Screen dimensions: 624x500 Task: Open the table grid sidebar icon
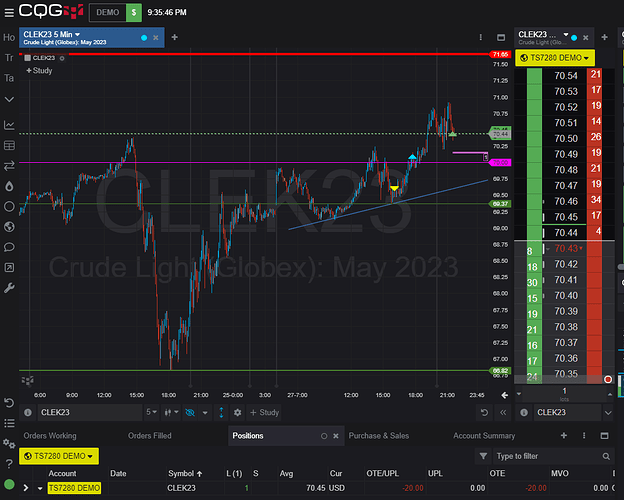(8, 145)
